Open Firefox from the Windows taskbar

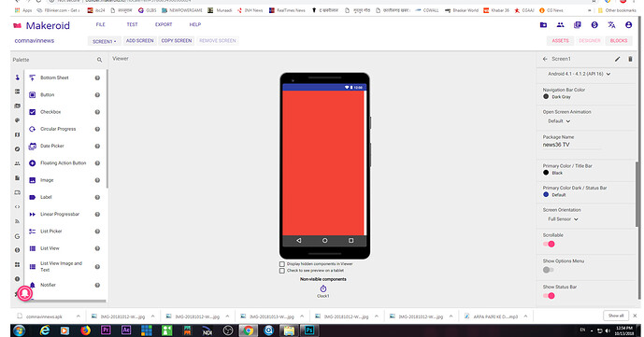coord(85,330)
